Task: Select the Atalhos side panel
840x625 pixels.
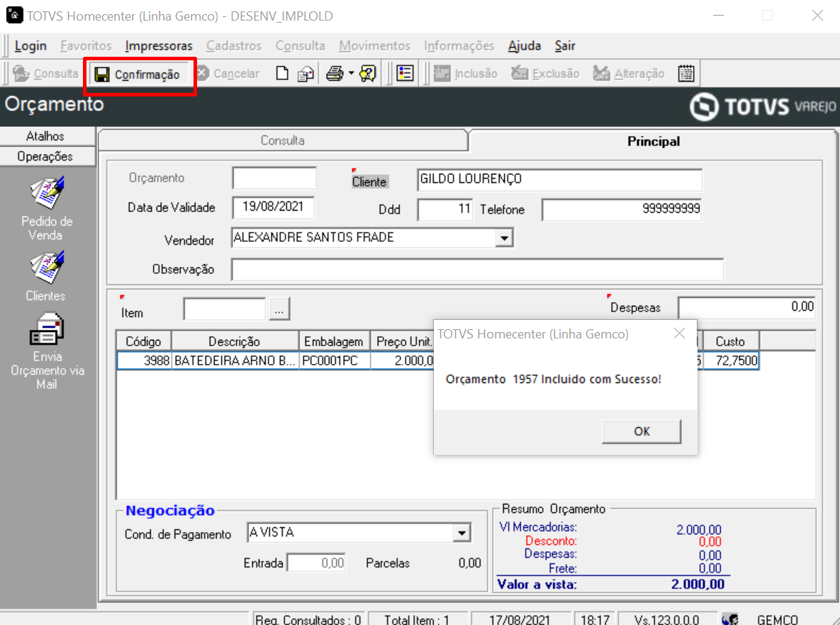Action: 47,136
